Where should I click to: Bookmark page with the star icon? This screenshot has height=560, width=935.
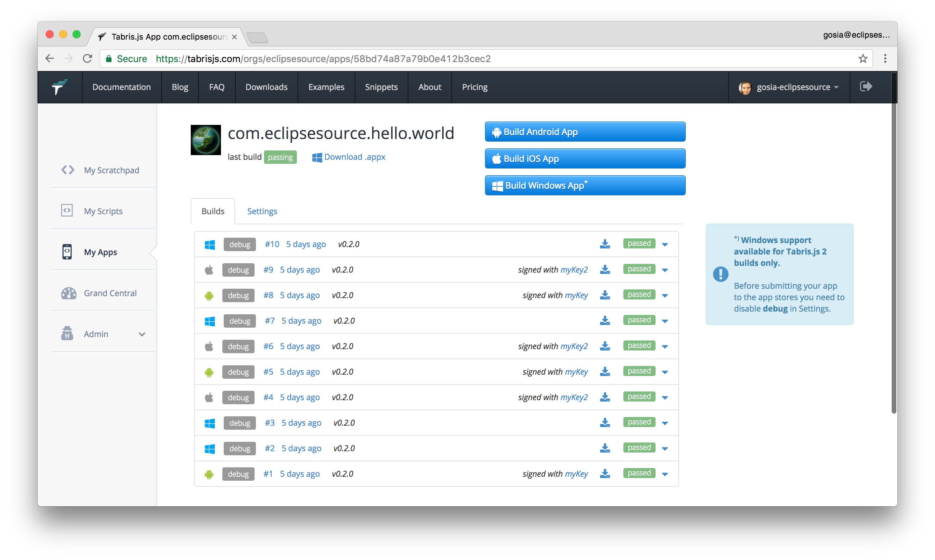(x=863, y=58)
